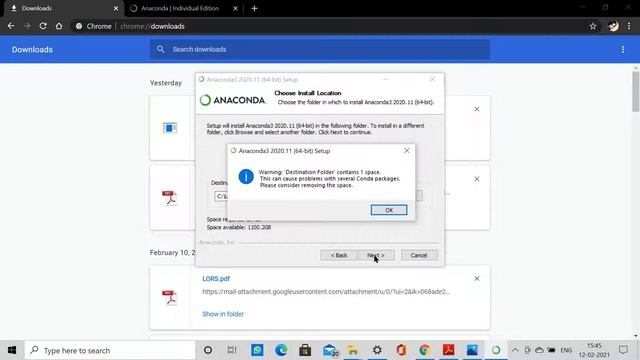The image size is (640, 360).
Task: Click Next in Anaconda Setup
Action: (376, 255)
